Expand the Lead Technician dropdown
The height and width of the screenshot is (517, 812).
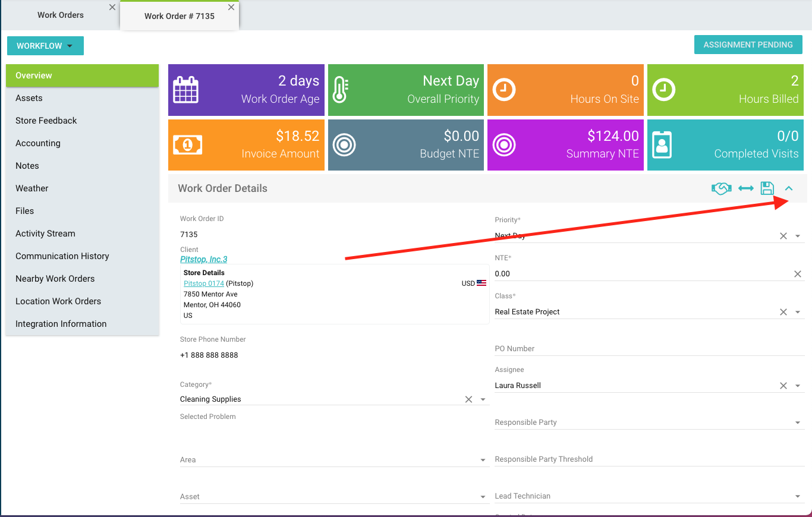coord(798,496)
